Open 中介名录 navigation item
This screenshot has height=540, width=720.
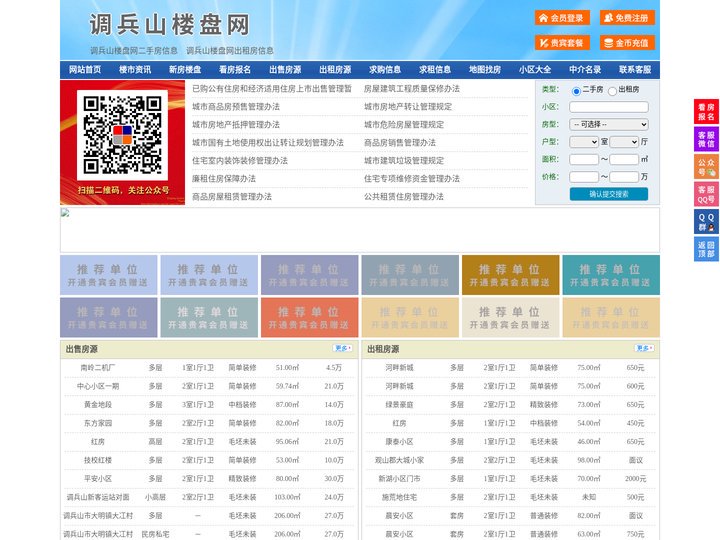pos(585,70)
